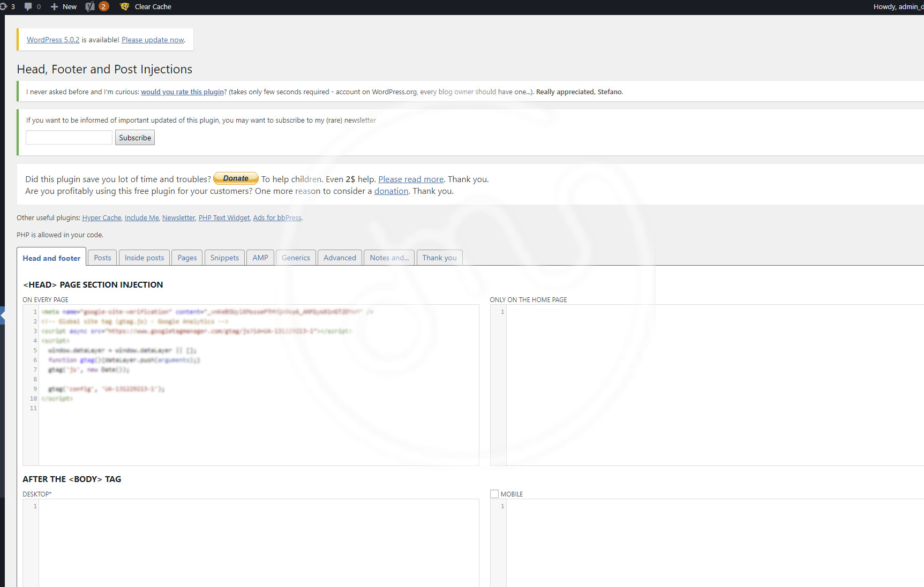924x587 pixels.
Task: Select the Head and footer tab
Action: click(x=51, y=258)
